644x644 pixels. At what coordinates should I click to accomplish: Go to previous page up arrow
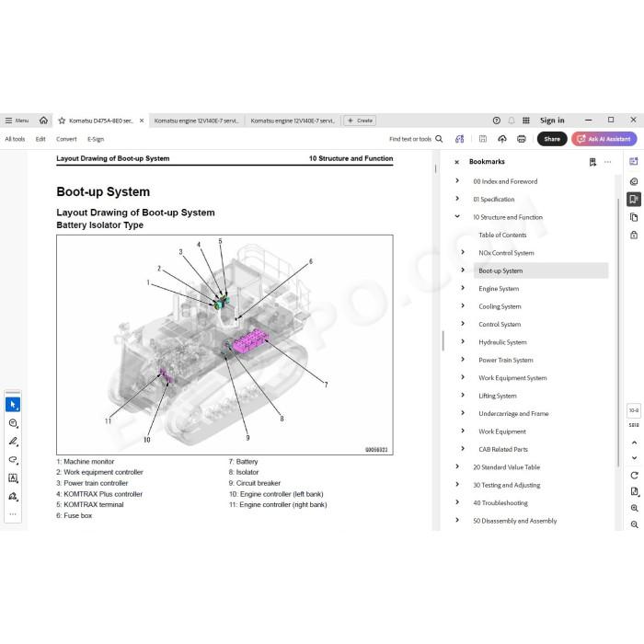pos(634,443)
